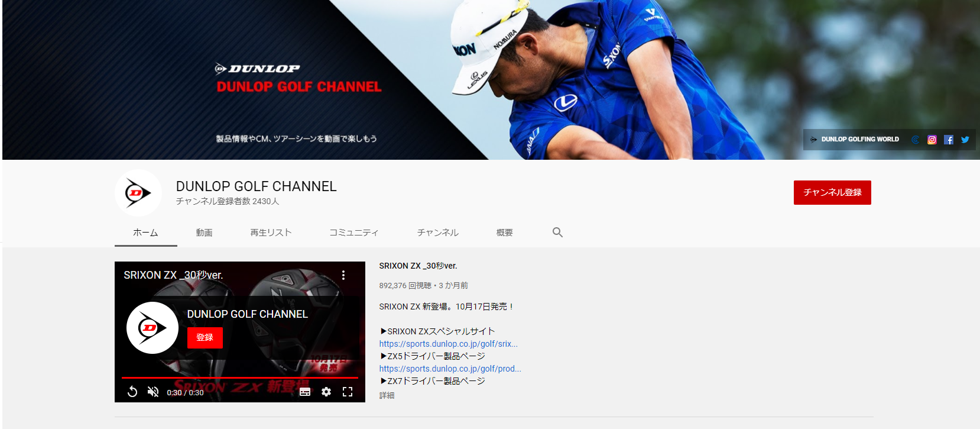Open the Twitter bird icon in the banner
This screenshot has height=429, width=980.
click(965, 140)
